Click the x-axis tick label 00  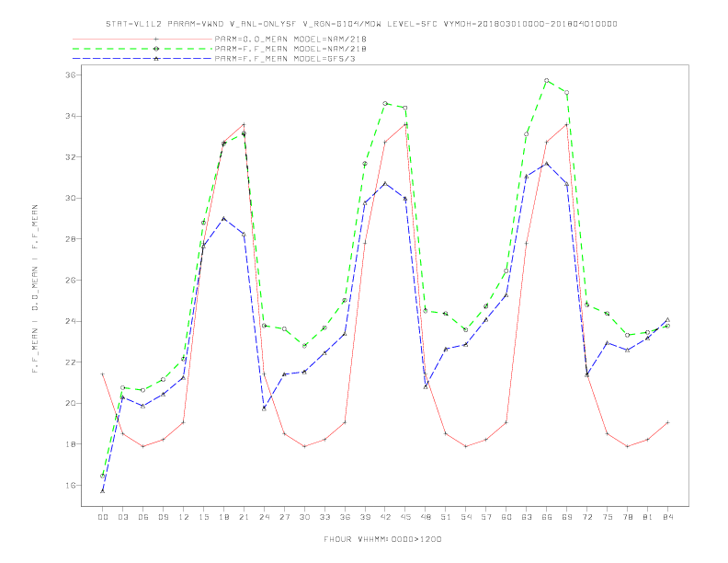(x=103, y=517)
